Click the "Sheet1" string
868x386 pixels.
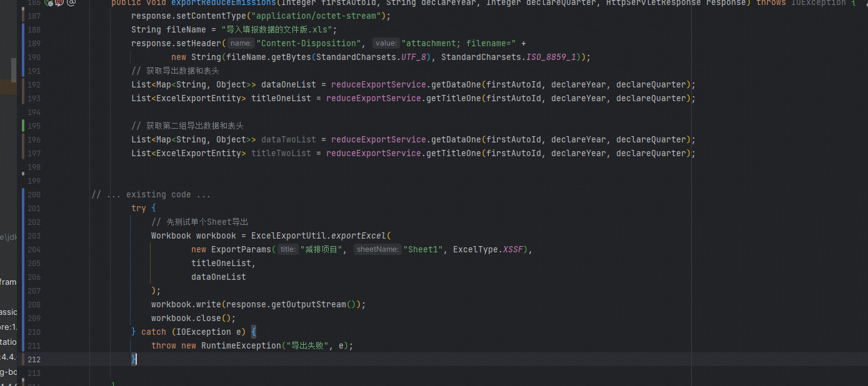(423, 249)
